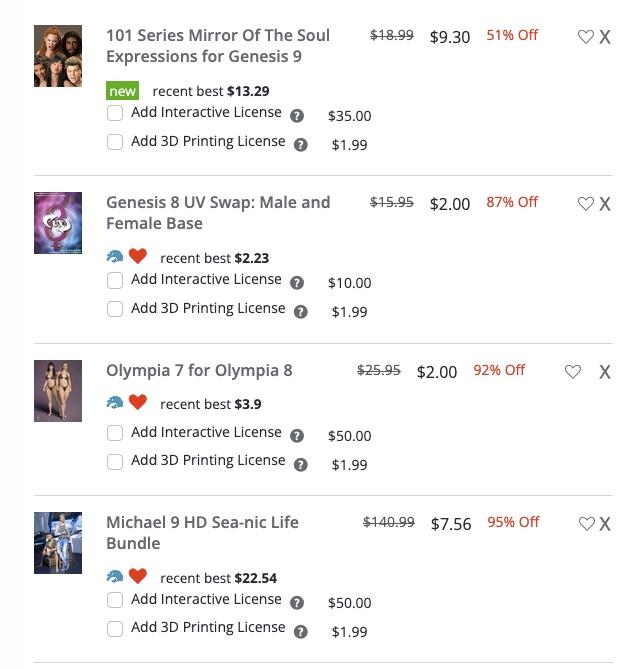638x669 pixels.
Task: Open 3D Printing License help for Genesis 8
Action: pos(301,312)
